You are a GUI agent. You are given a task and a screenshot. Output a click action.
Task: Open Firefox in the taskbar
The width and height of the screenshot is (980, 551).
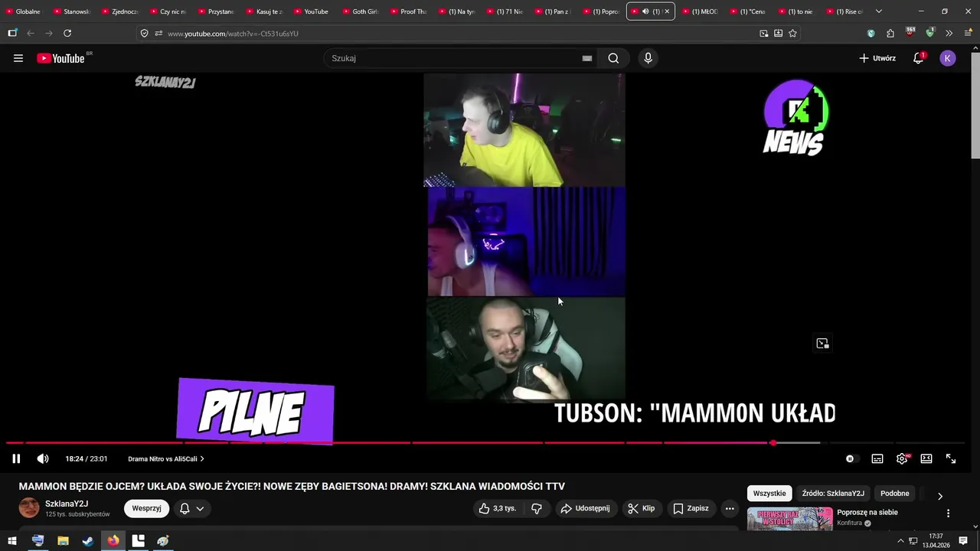113,541
